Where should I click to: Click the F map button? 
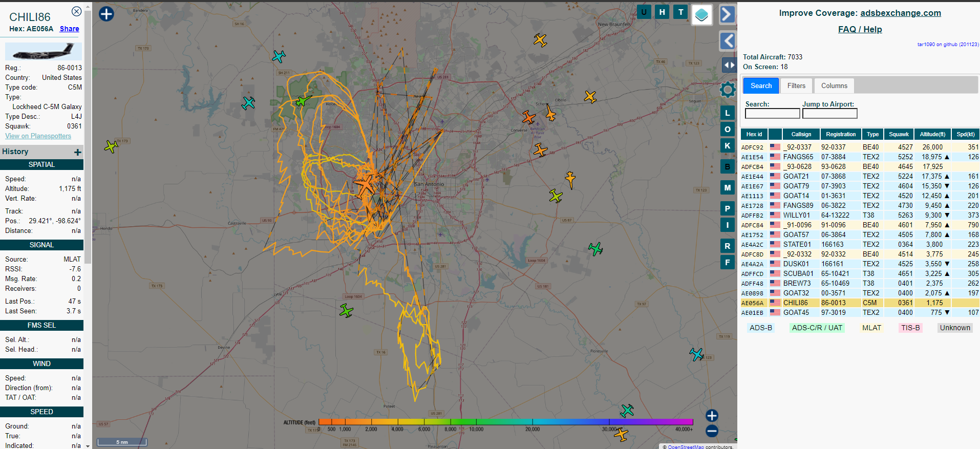coord(728,262)
